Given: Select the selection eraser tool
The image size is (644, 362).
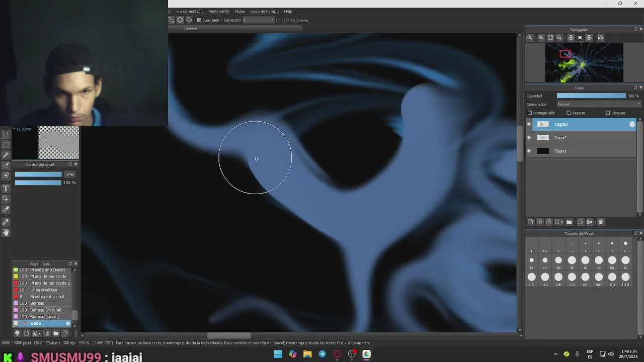Looking at the screenshot, I should pyautogui.click(x=6, y=175).
